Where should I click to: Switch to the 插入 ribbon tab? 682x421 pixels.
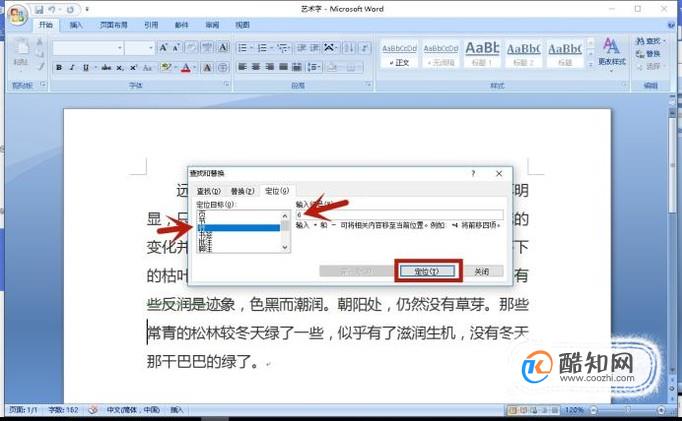pos(76,25)
